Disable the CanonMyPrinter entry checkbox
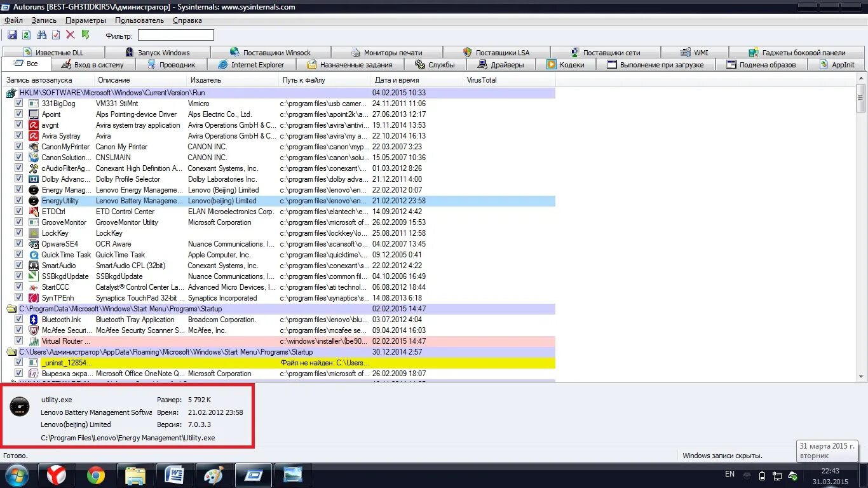This screenshot has width=868, height=488. coord(19,147)
